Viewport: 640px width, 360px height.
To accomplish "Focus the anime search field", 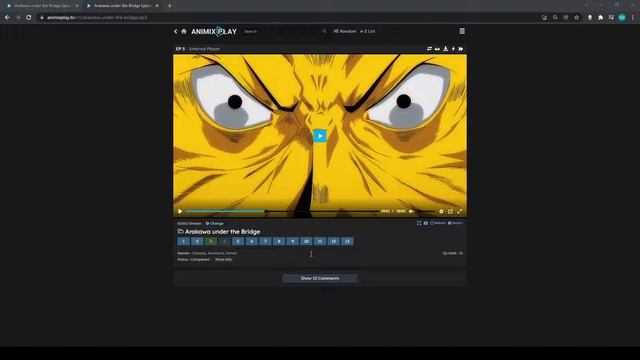I will [282, 31].
